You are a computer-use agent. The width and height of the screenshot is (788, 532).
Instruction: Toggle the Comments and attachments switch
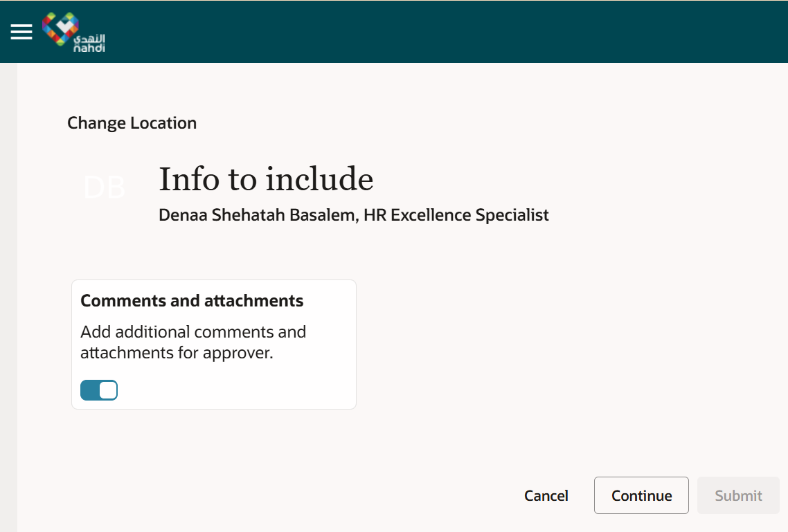click(99, 390)
